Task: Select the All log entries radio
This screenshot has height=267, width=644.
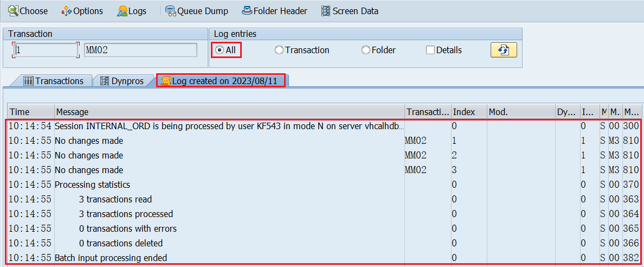Action: (220, 50)
